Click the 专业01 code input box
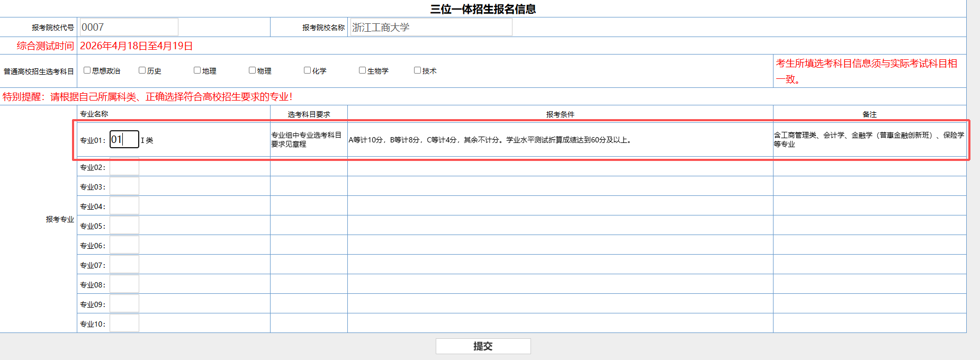 click(124, 140)
